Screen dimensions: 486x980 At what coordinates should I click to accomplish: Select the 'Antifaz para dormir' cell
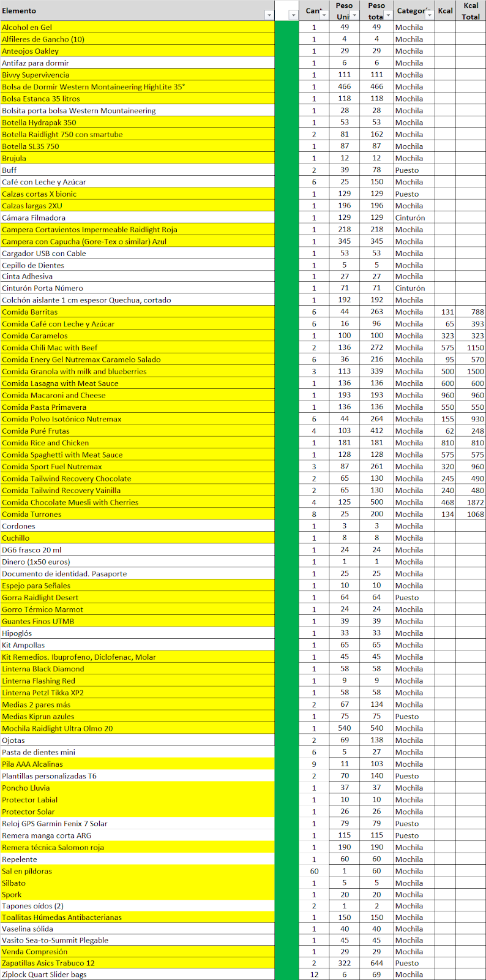[137, 63]
